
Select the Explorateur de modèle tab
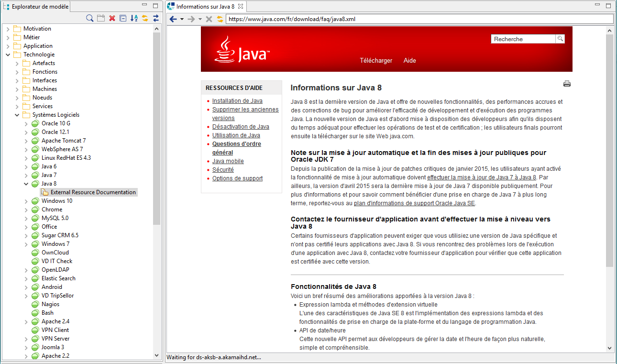[x=35, y=6]
